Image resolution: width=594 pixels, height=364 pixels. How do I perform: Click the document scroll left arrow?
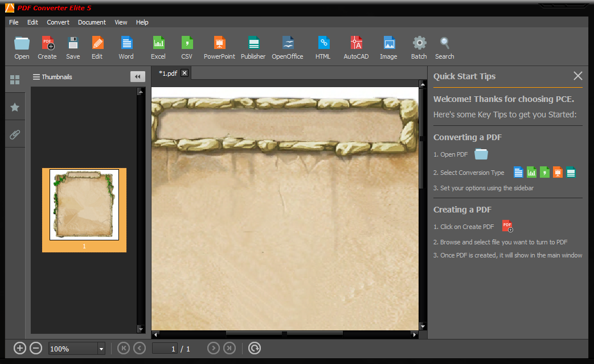coord(155,334)
